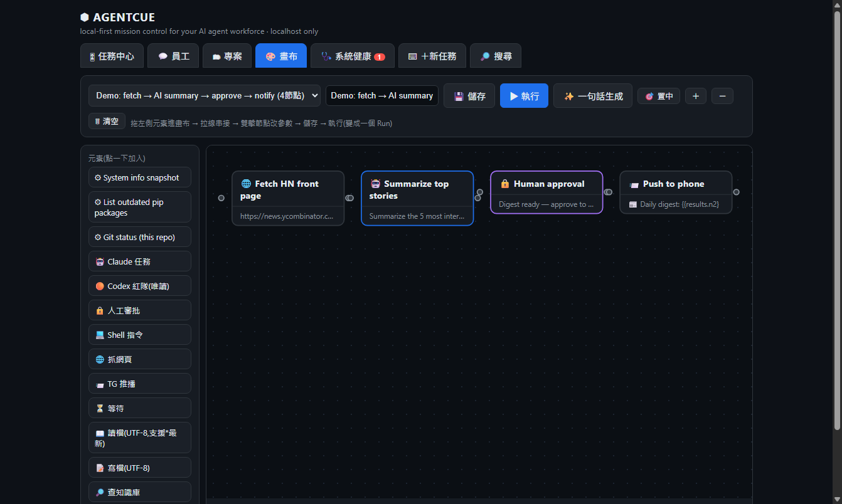Click the 一句話生成 button
842x504 pixels.
(593, 96)
